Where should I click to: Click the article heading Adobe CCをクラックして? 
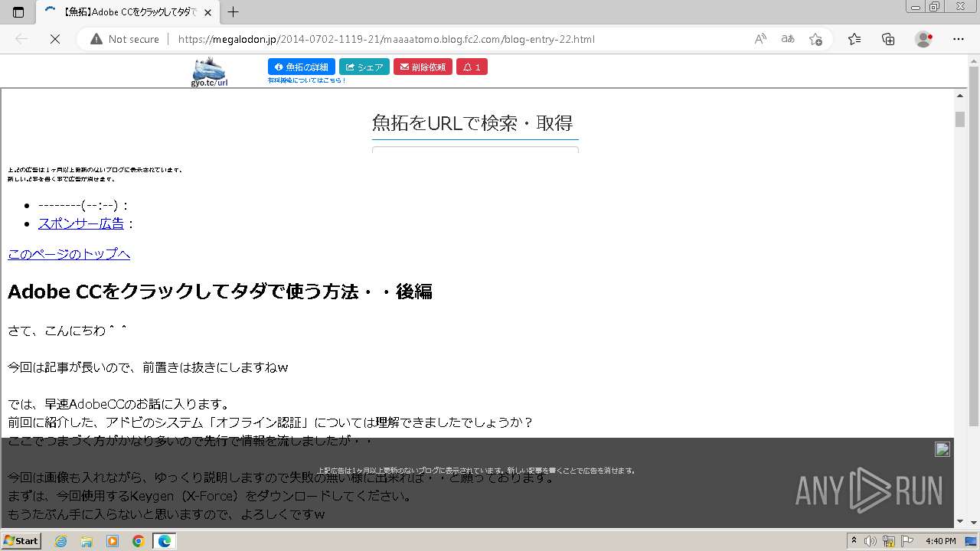220,292
